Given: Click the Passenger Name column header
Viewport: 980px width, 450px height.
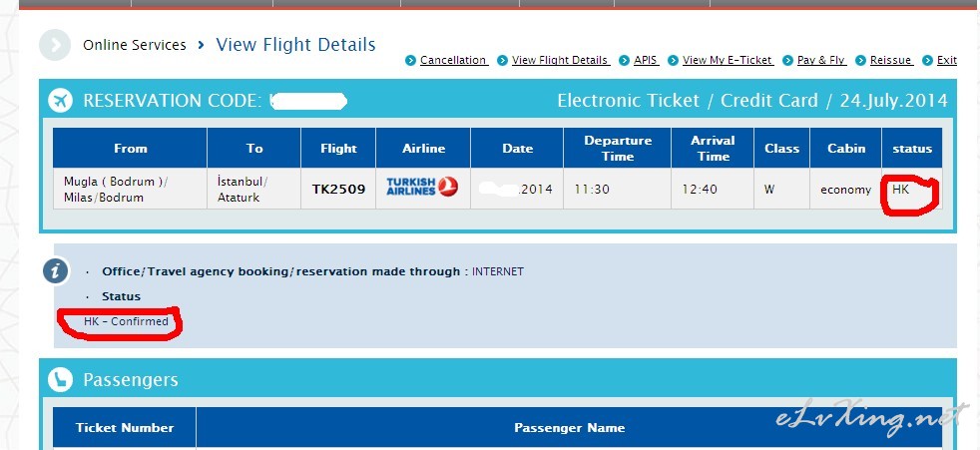Looking at the screenshot, I should [570, 428].
